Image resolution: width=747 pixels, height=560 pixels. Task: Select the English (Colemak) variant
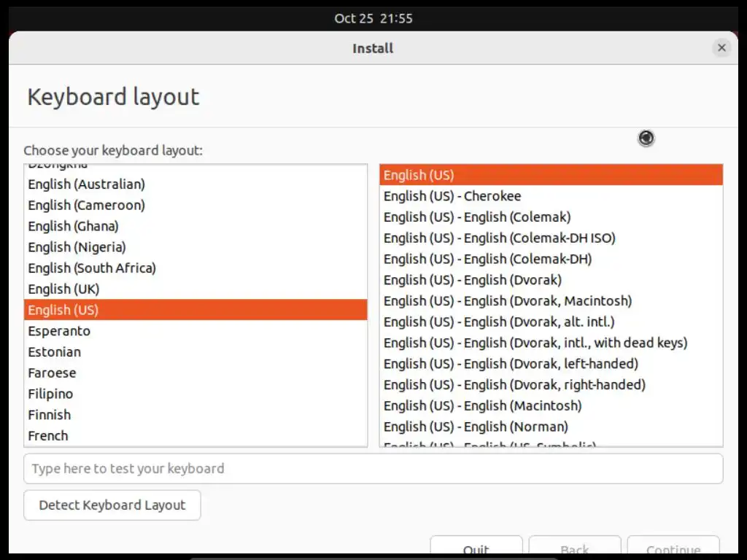pyautogui.click(x=551, y=217)
